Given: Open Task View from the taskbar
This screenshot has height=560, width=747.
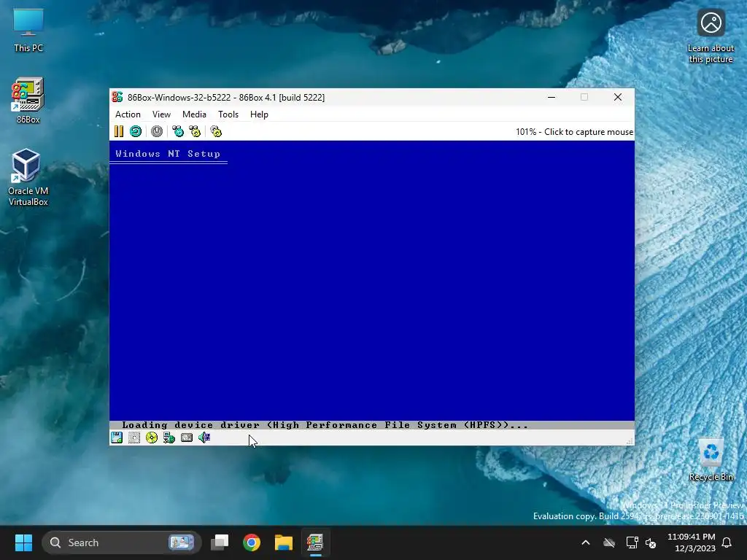Looking at the screenshot, I should 220,542.
